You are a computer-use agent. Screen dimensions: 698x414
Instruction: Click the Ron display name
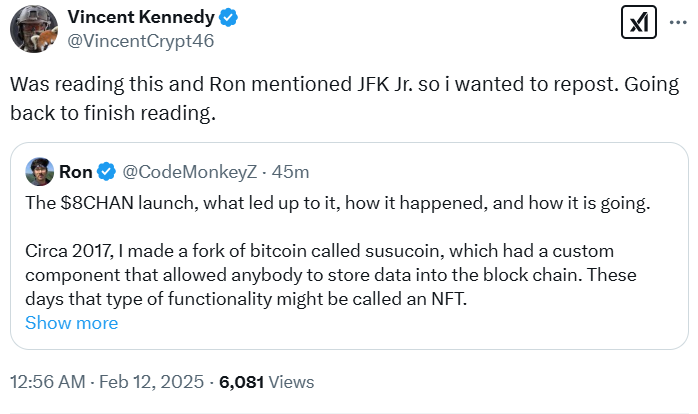(76, 172)
